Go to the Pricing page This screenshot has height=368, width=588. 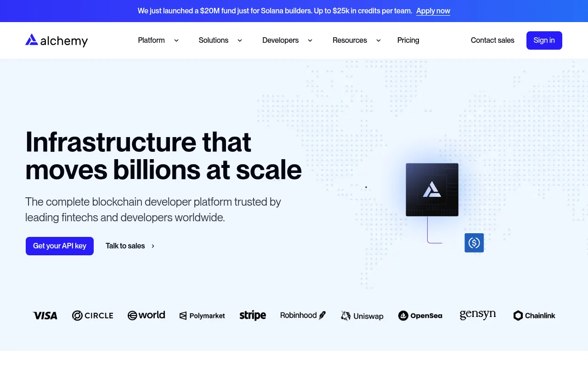tap(408, 40)
